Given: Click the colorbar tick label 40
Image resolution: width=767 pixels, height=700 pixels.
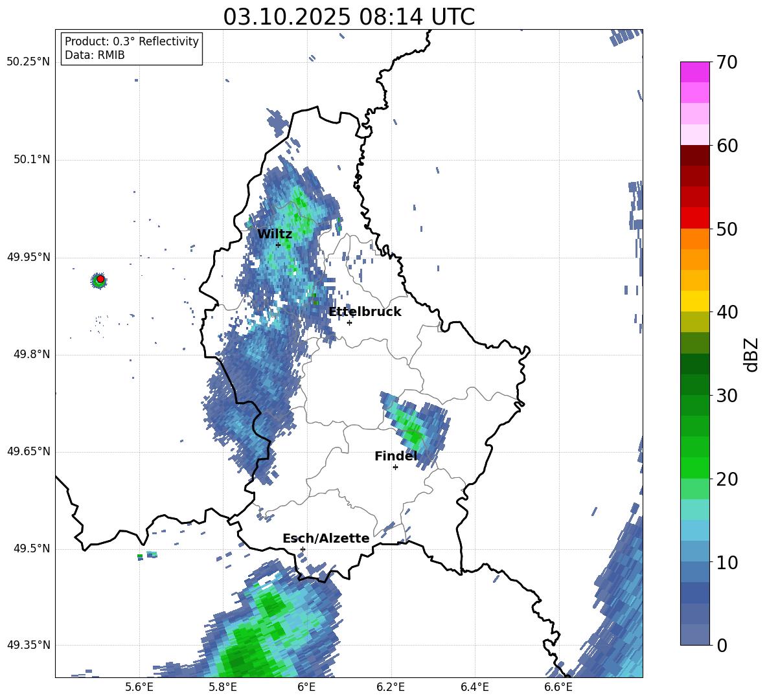Looking at the screenshot, I should pos(727,312).
